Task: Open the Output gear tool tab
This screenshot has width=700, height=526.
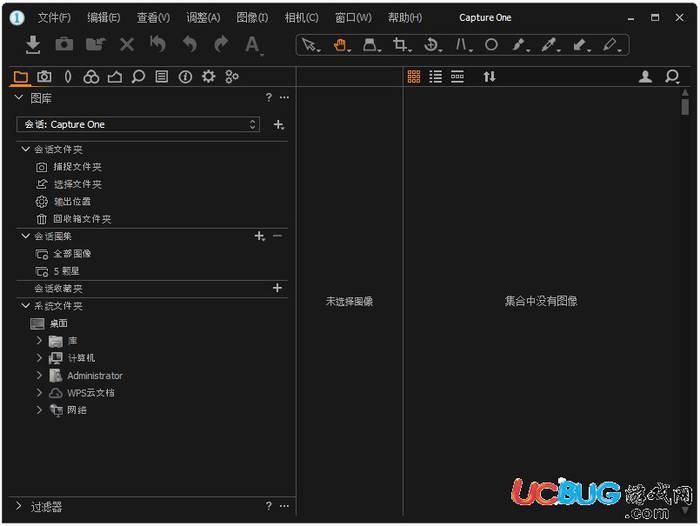Action: coord(208,76)
